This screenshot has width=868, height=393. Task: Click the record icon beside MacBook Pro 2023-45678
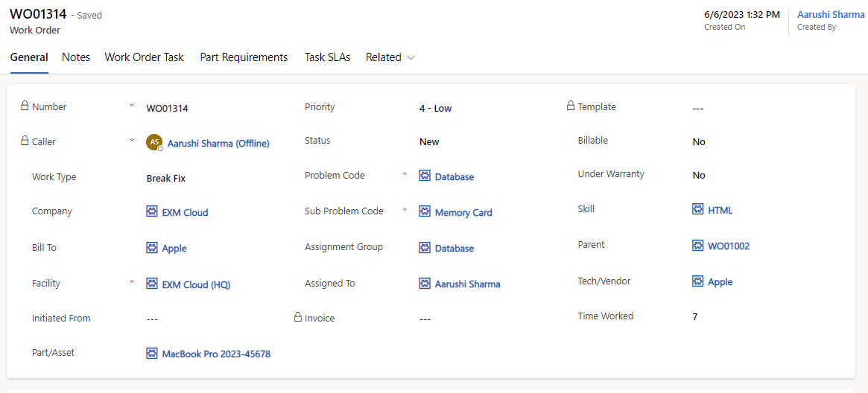152,354
